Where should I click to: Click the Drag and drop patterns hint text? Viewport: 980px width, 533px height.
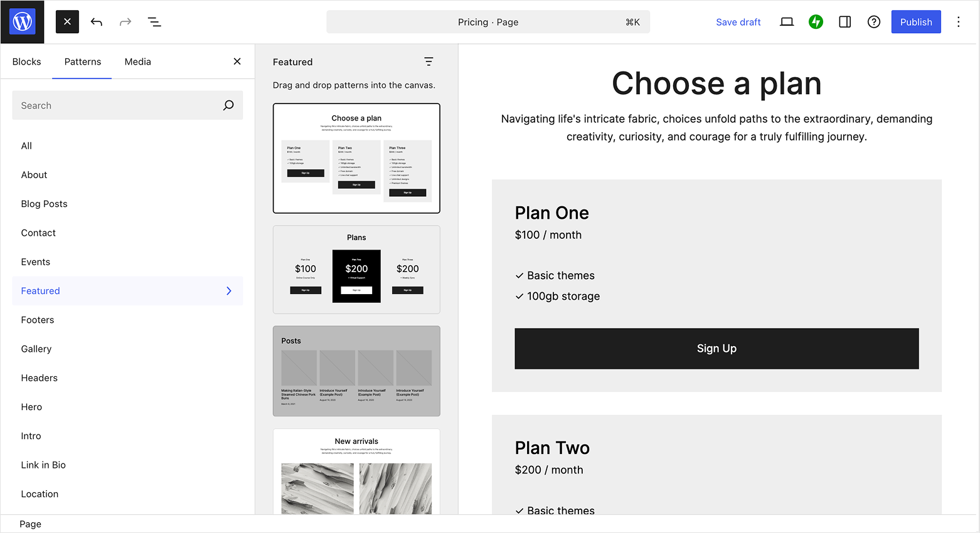coord(354,85)
